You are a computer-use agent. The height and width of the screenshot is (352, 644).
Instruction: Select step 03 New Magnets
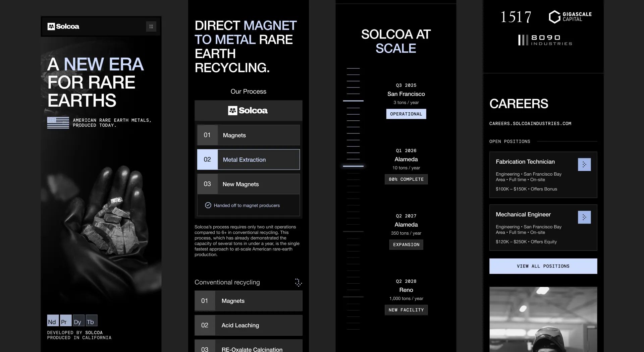tap(248, 184)
